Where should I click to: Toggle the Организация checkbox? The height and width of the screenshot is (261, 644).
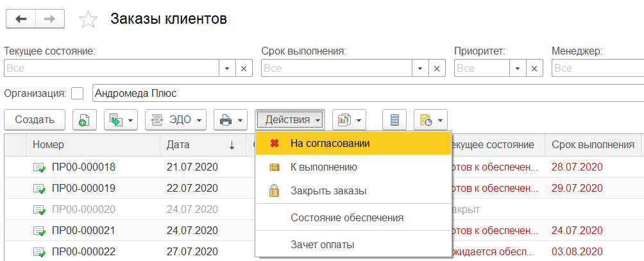78,94
